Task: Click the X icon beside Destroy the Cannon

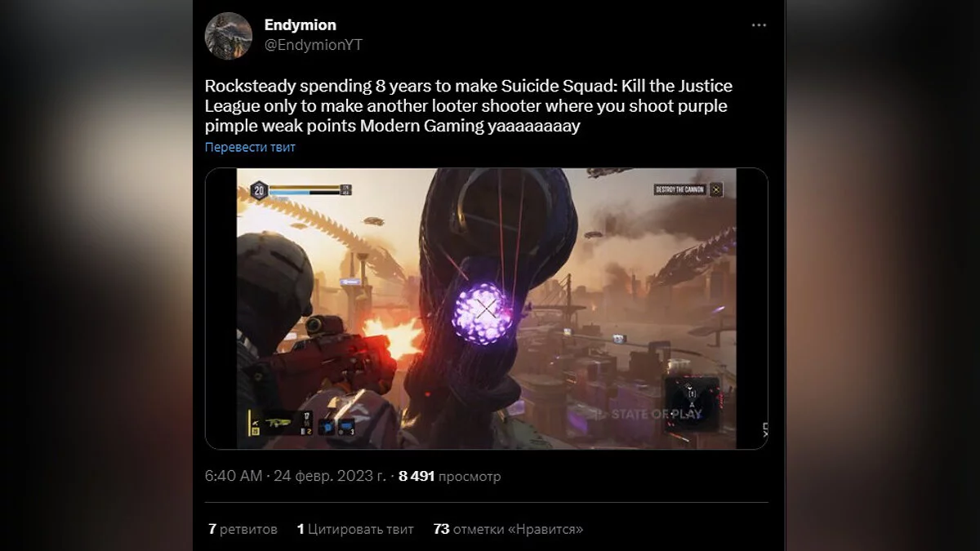Action: (715, 189)
